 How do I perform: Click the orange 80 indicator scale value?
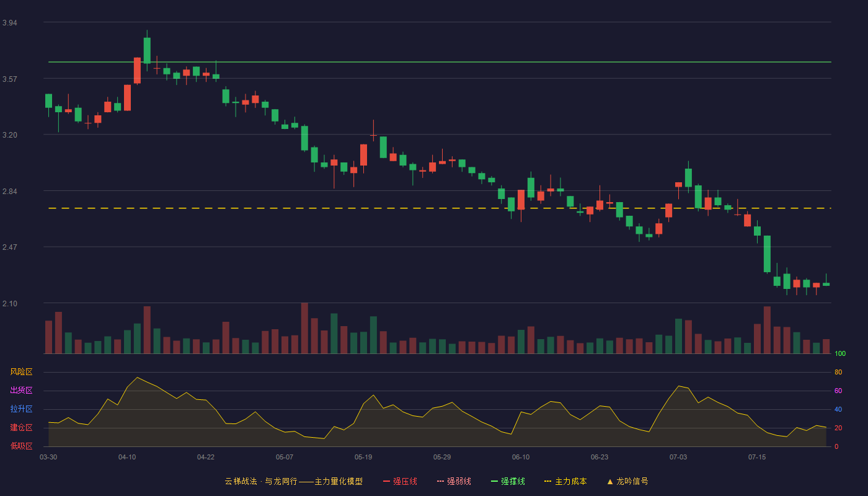click(838, 373)
